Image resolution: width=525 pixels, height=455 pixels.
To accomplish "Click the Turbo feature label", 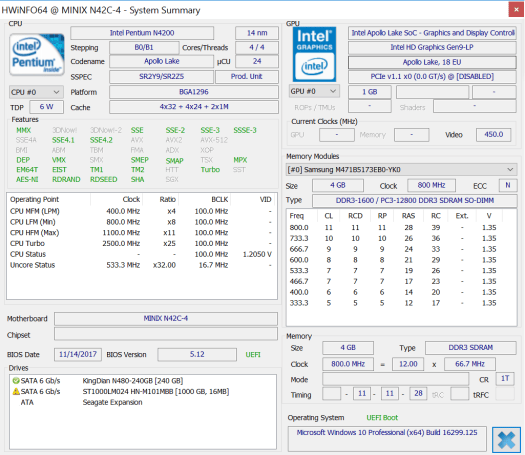I will tap(210, 170).
